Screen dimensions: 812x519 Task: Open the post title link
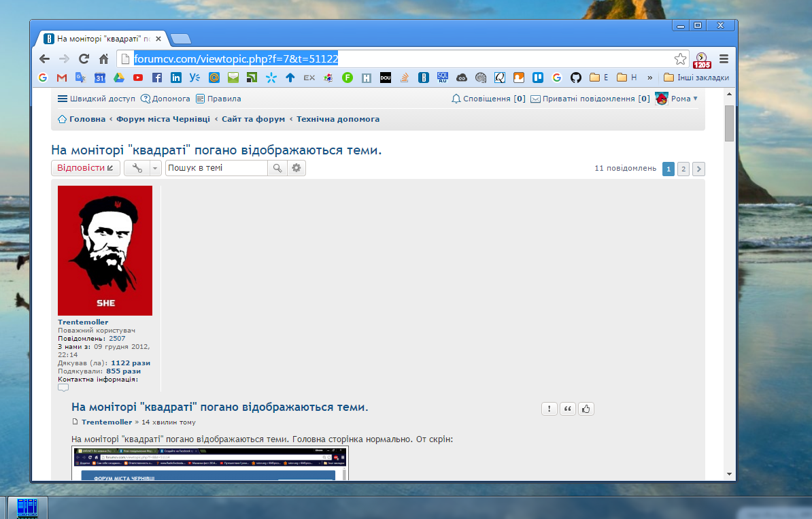coord(220,407)
